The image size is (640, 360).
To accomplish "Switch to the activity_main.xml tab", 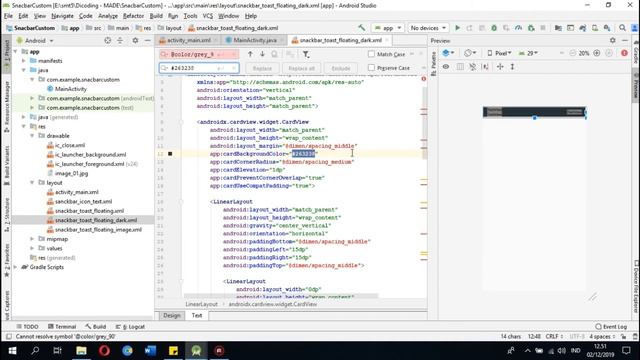I will [x=189, y=40].
